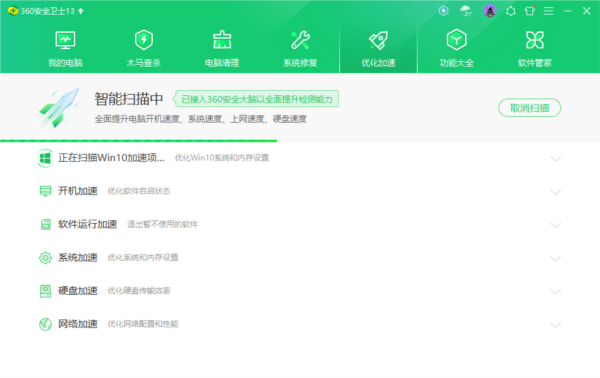Screen dimensions: 600x378
Task: Click the notification bell-like icon in title bar
Action: click(x=510, y=11)
